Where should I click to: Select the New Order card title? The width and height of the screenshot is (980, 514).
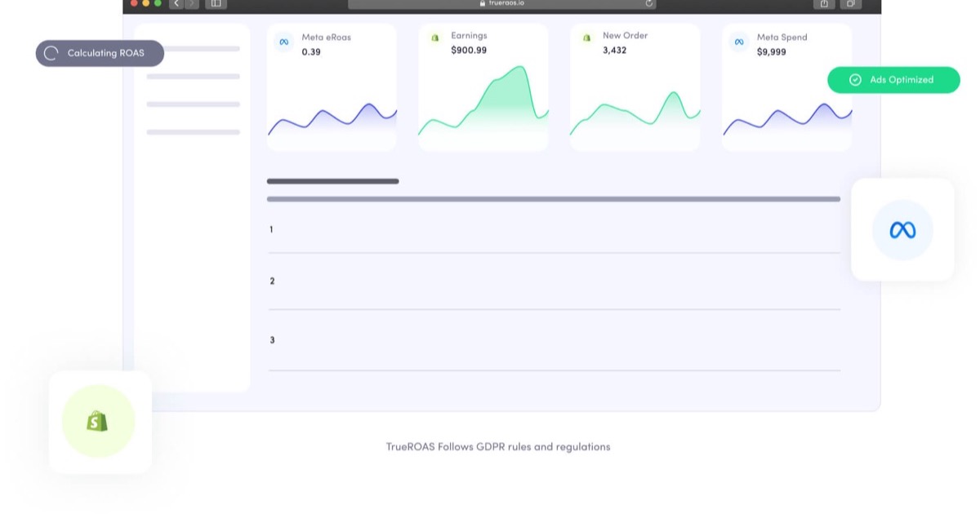point(626,35)
